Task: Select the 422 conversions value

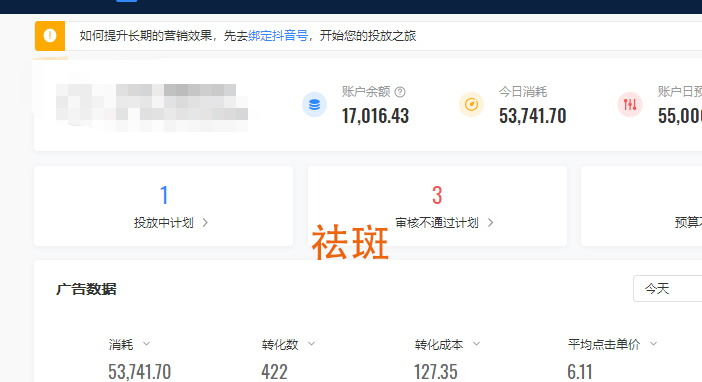Action: pos(274,372)
